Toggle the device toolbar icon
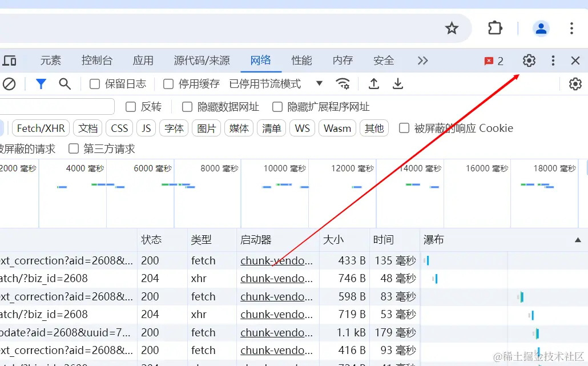Image resolution: width=588 pixels, height=366 pixels. tap(9, 61)
